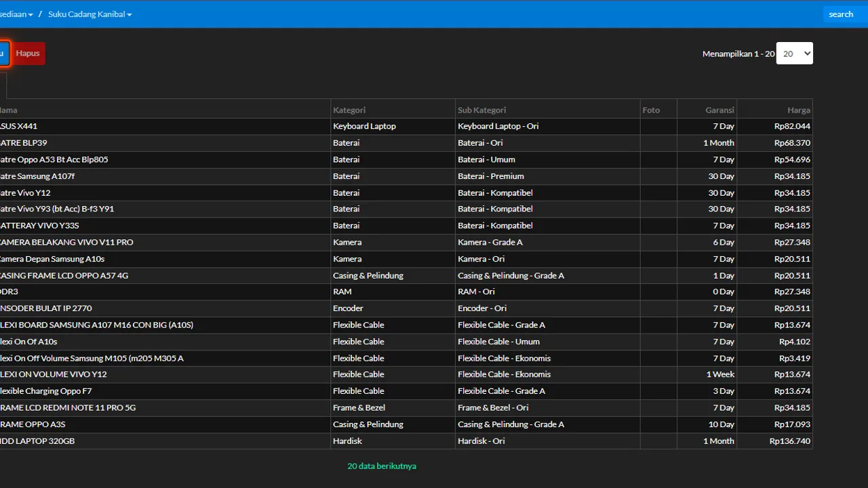Open the Suku Cadang Kanibal breadcrumb dropdown
Viewport: 868px width, 488px height.
tap(90, 14)
